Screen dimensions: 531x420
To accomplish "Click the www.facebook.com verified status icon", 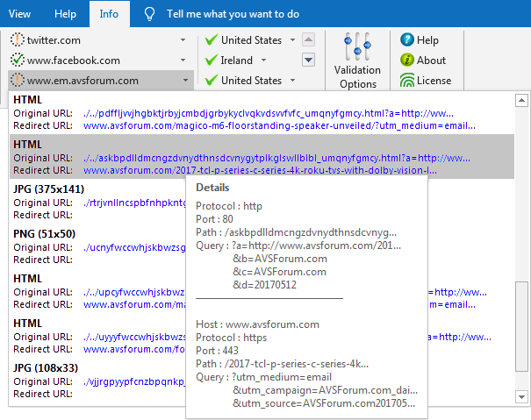I will click(18, 61).
